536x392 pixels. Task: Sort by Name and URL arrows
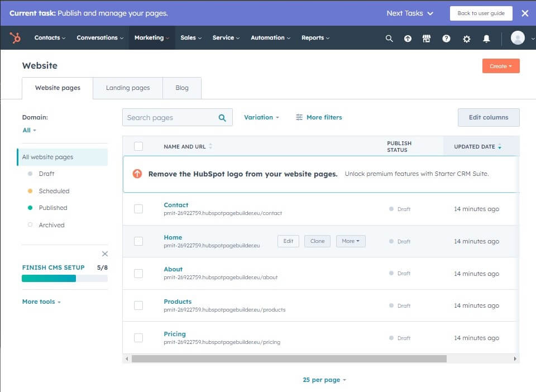click(210, 146)
